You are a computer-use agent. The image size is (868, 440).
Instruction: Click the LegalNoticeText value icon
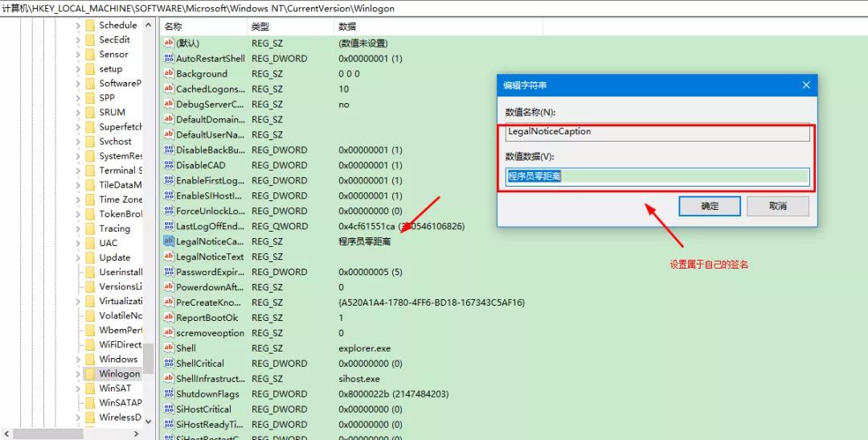169,257
